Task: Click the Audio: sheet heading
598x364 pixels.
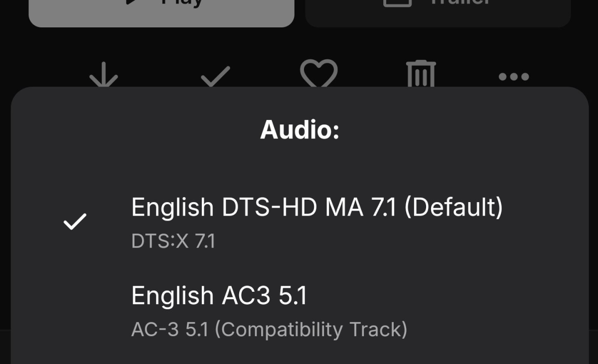Action: [299, 130]
